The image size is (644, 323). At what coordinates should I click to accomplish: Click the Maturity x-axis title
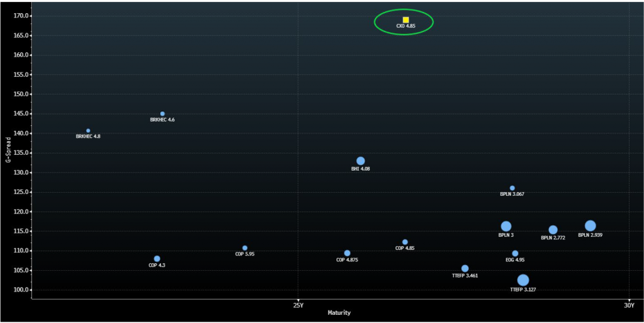tap(339, 313)
